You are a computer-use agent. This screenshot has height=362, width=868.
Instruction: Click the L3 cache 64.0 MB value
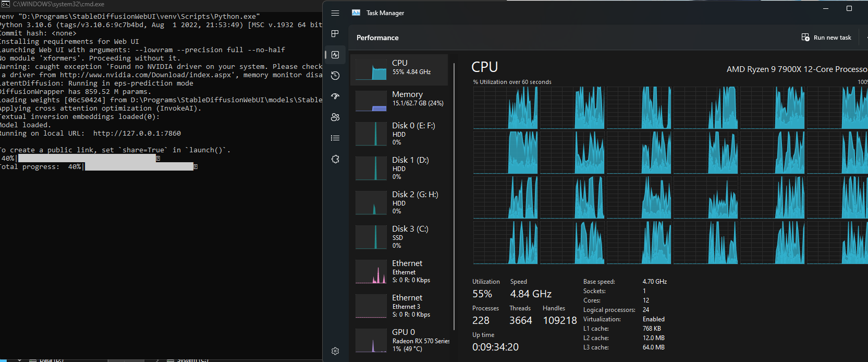click(x=654, y=347)
